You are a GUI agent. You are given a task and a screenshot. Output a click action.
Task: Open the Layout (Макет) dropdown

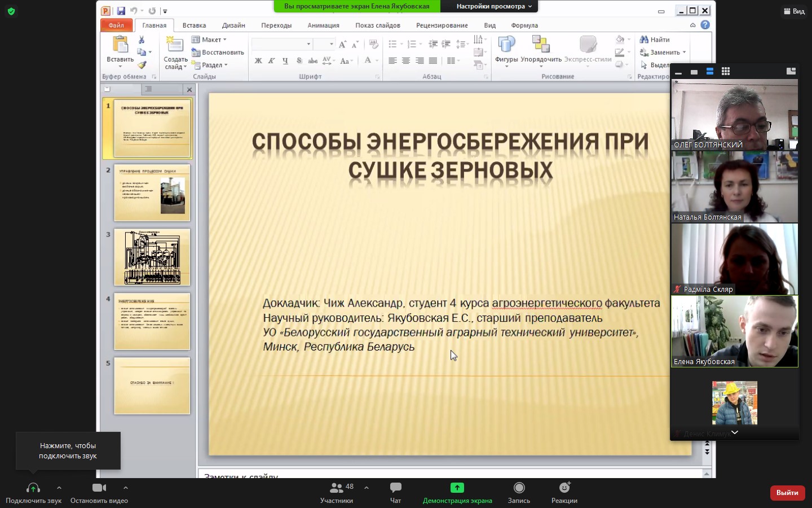click(x=209, y=40)
